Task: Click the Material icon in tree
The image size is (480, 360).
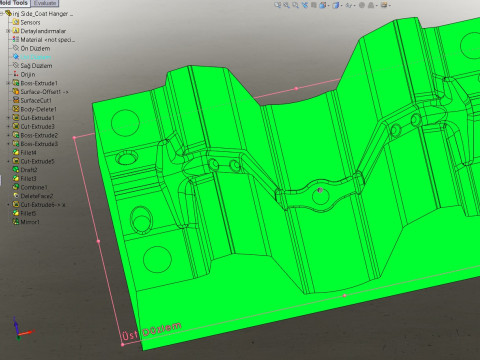Action: point(16,39)
